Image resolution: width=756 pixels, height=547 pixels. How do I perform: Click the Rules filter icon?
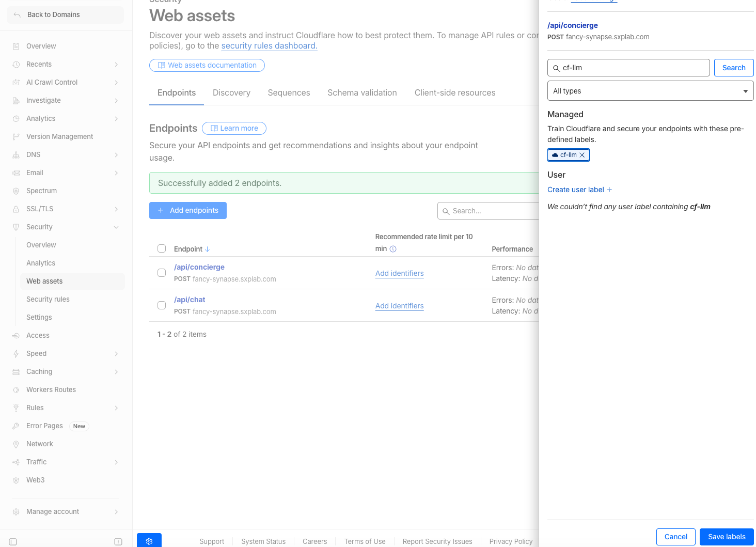(x=16, y=408)
